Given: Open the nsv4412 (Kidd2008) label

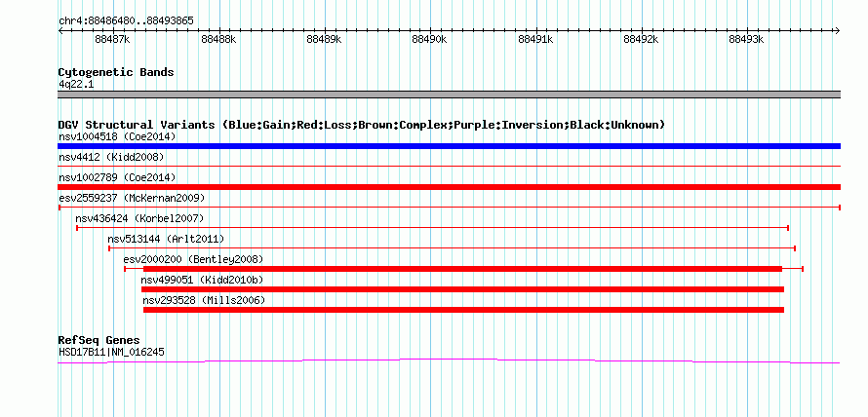Looking at the screenshot, I should [x=111, y=157].
